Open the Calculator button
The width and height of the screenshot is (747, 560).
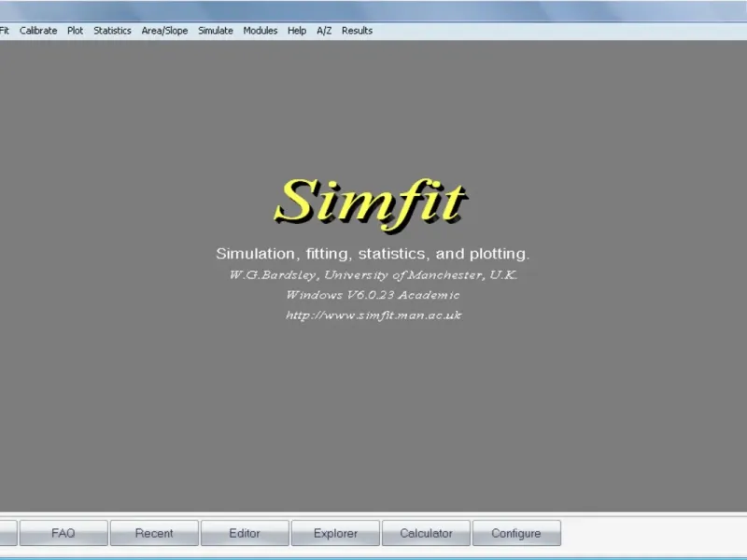tap(426, 533)
